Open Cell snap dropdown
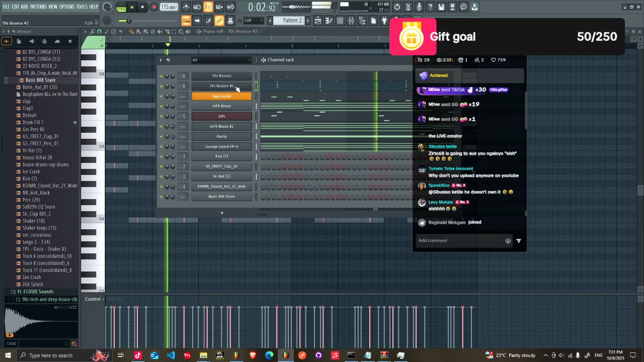This screenshot has height=362, width=644. (253, 21)
